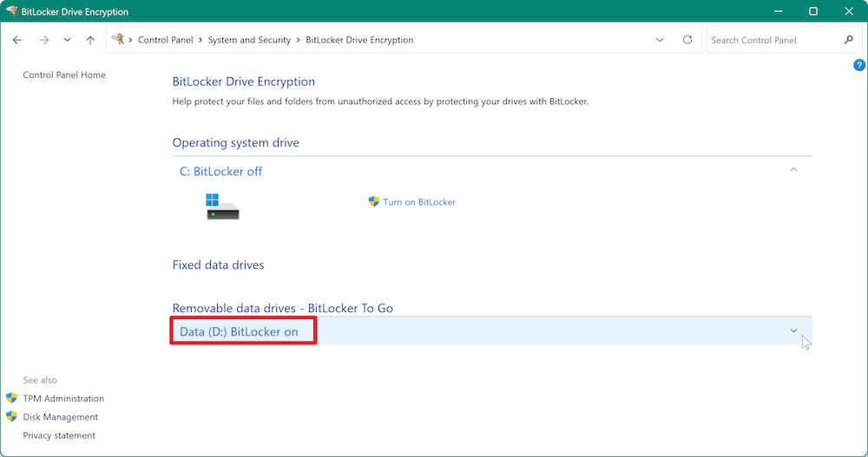Screen dimensions: 868x457
Task: Expand the Data (D:) drive chevron
Action: (x=793, y=331)
